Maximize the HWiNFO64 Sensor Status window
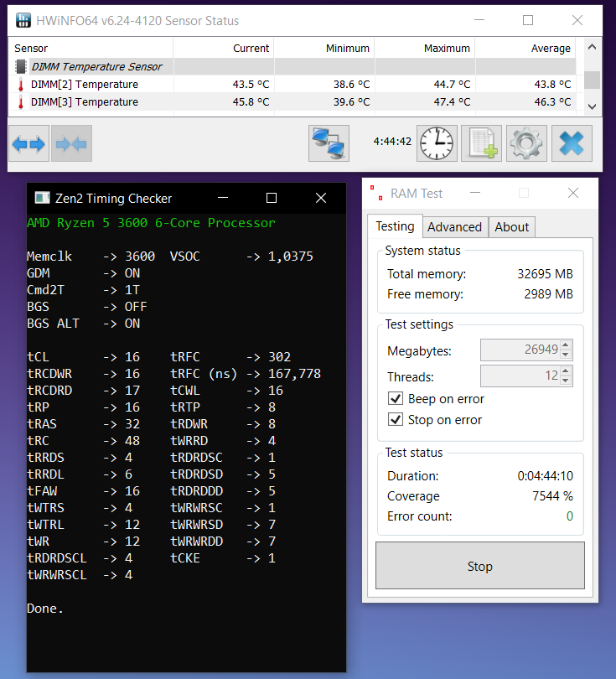This screenshot has width=616, height=679. click(528, 20)
